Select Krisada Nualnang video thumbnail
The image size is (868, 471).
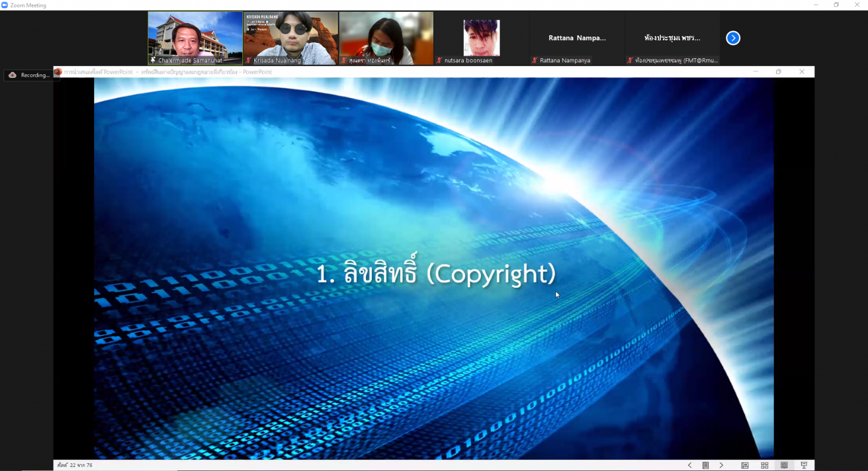pos(291,38)
